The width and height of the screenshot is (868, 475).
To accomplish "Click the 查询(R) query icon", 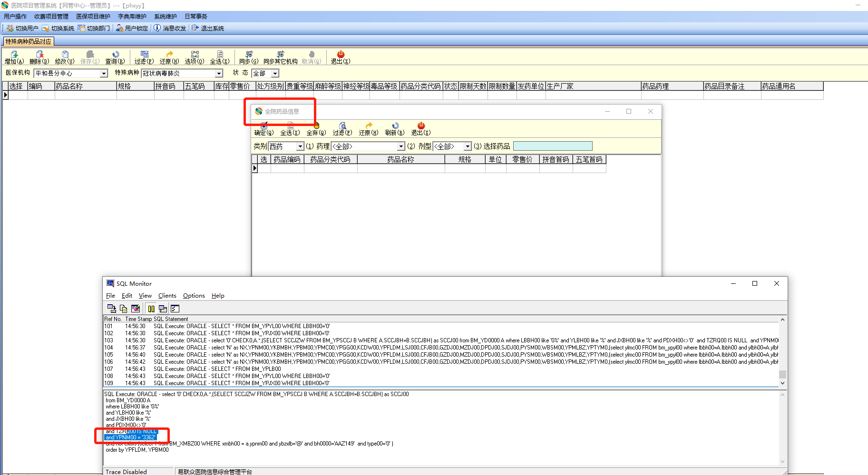I will 115,54.
